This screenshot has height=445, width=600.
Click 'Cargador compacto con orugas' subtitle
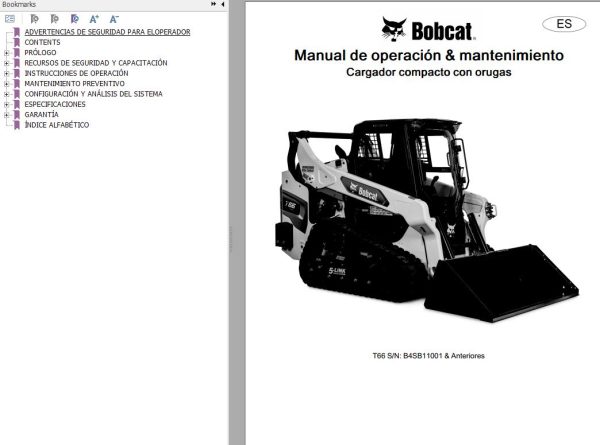pos(429,72)
